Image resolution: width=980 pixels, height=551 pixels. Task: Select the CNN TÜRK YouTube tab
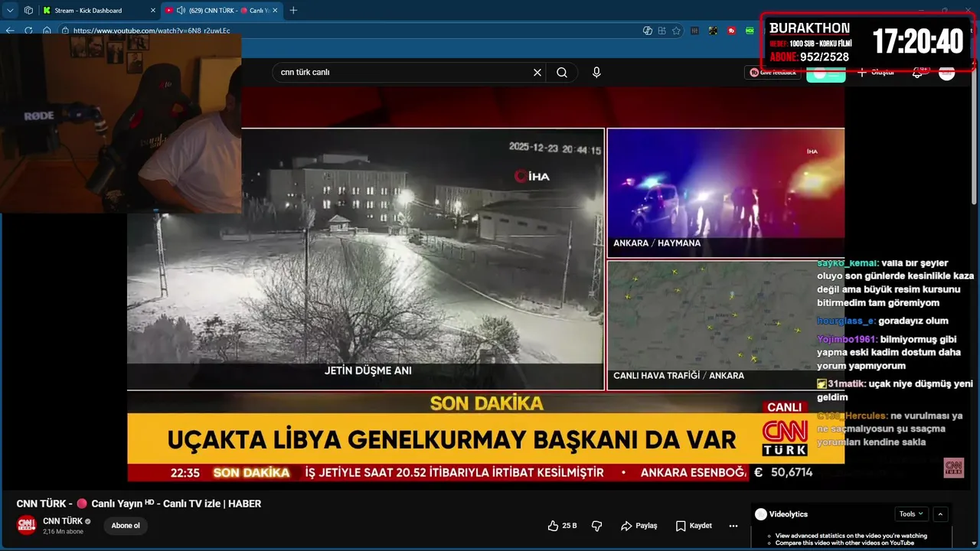222,11
